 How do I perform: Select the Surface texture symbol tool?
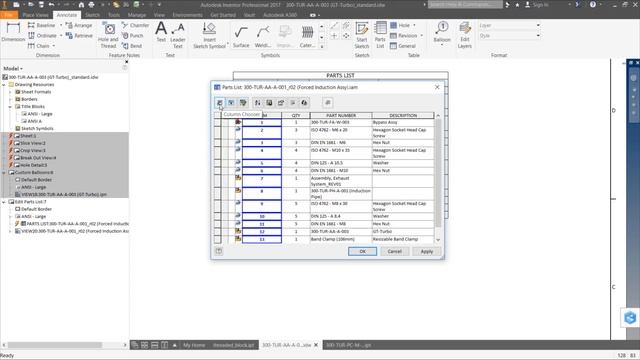pos(241,37)
